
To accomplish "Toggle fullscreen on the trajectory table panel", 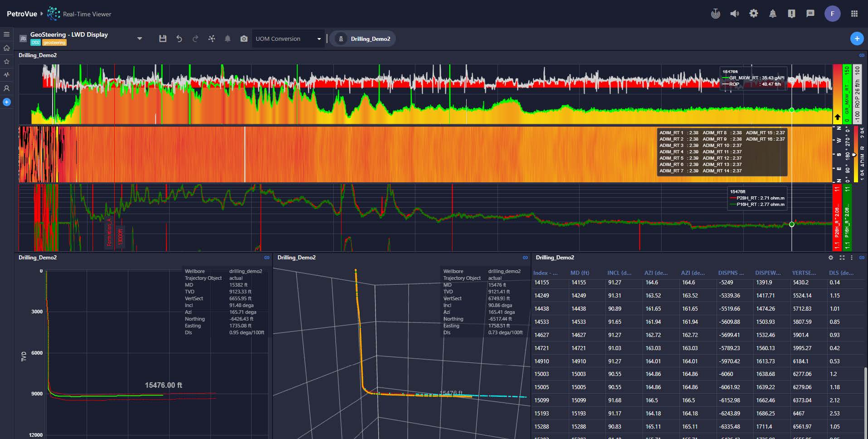I will 842,257.
